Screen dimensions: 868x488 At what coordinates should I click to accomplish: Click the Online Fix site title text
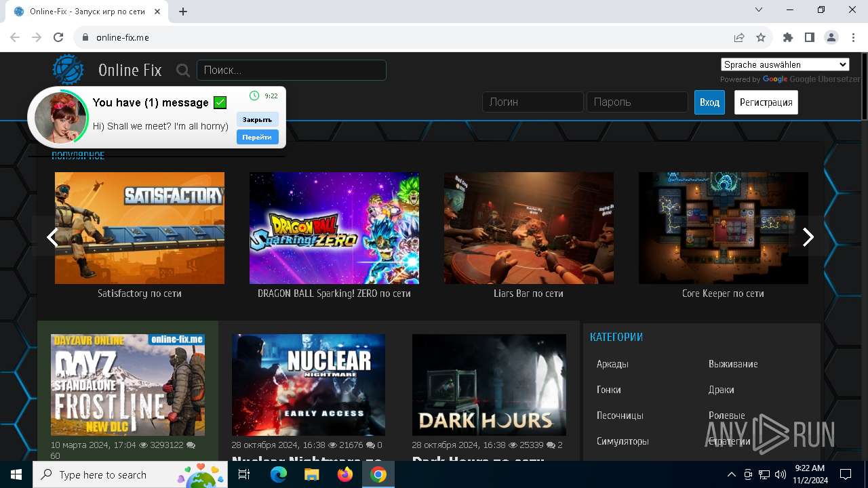pyautogui.click(x=130, y=70)
